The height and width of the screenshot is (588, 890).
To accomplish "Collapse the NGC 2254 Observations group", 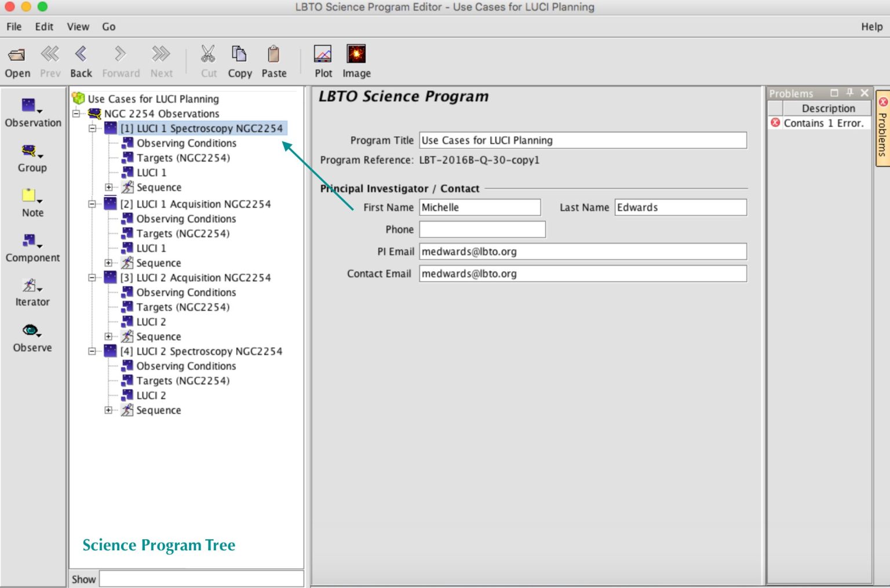I will click(x=76, y=114).
